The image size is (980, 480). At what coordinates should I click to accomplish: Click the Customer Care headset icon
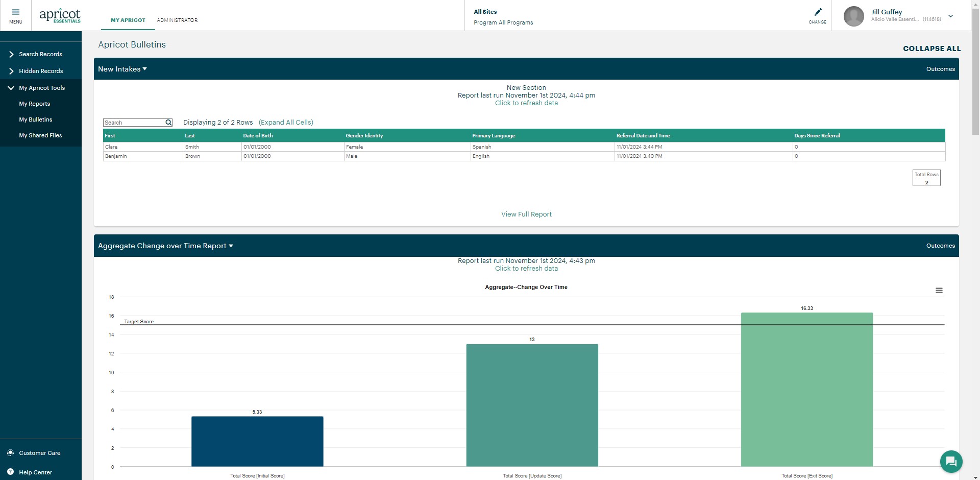(10, 453)
